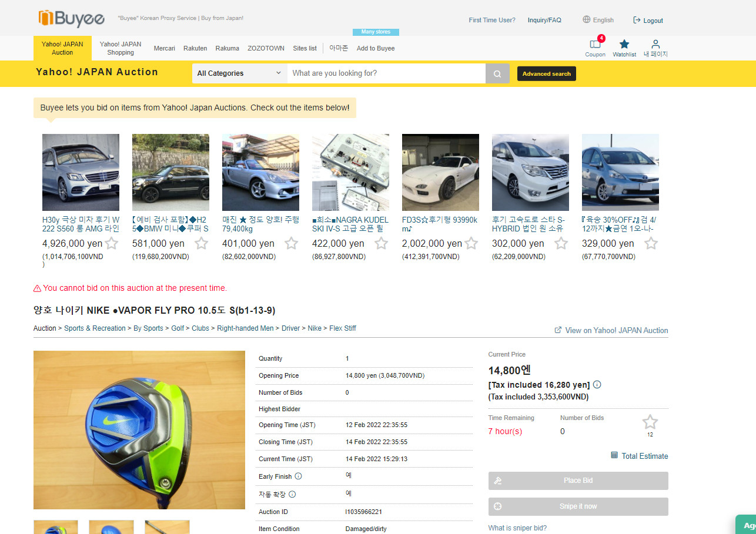Image resolution: width=756 pixels, height=534 pixels.
Task: Click info icon beside 자동 확장
Action: [292, 494]
